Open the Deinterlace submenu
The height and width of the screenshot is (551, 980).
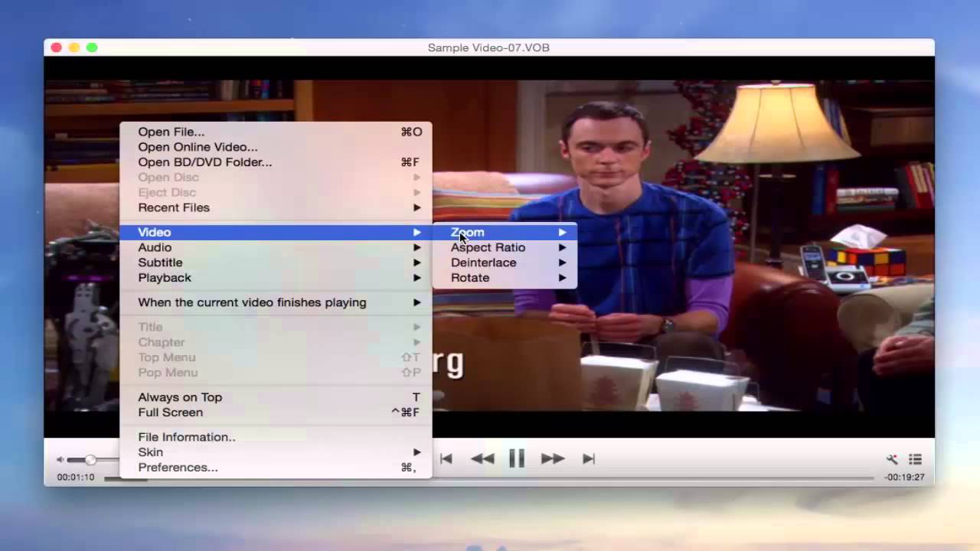505,262
